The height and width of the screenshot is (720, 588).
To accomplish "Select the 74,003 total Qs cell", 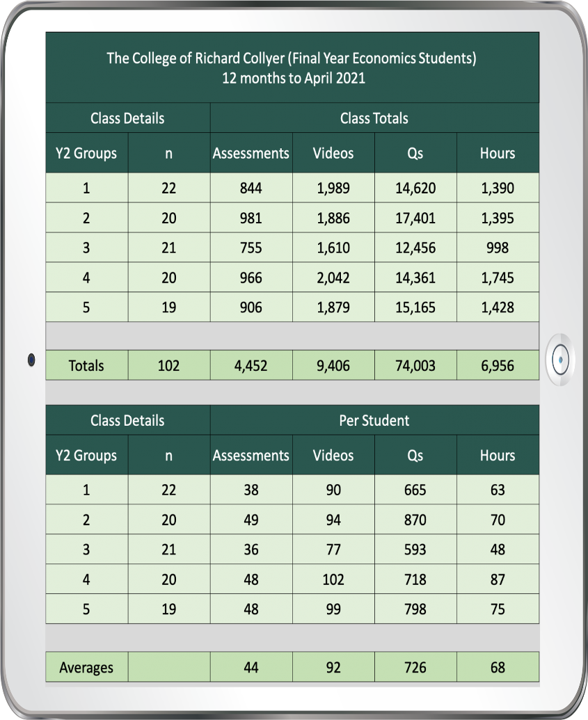I will (x=415, y=365).
